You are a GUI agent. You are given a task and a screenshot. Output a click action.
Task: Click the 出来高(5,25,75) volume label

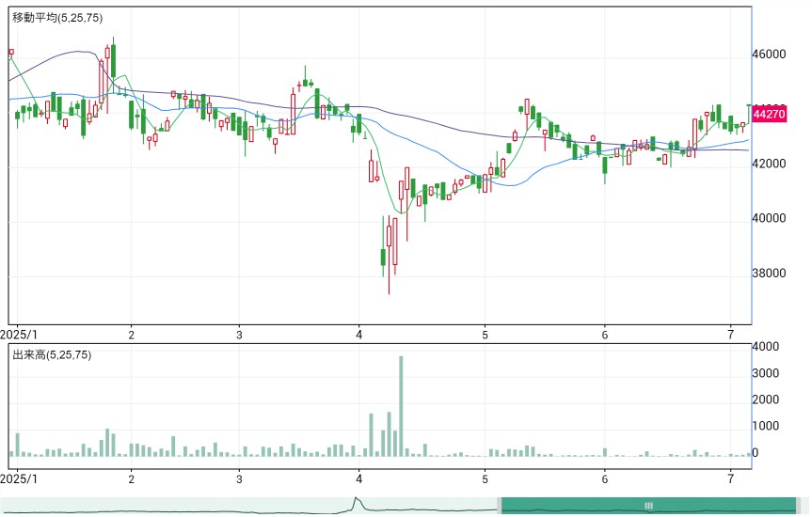point(52,355)
